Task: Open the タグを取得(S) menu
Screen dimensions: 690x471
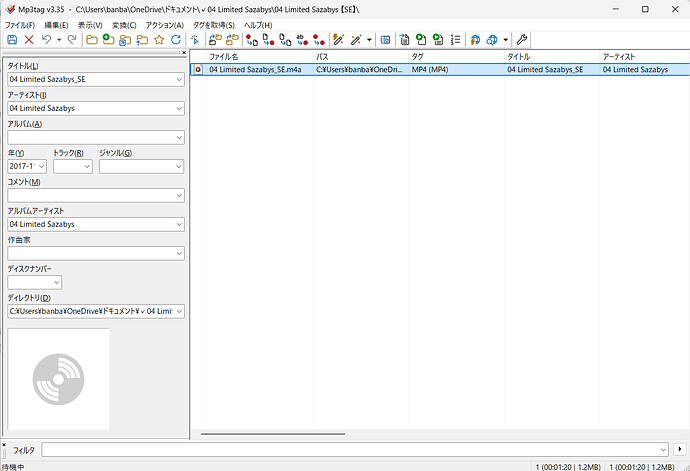Action: point(214,26)
